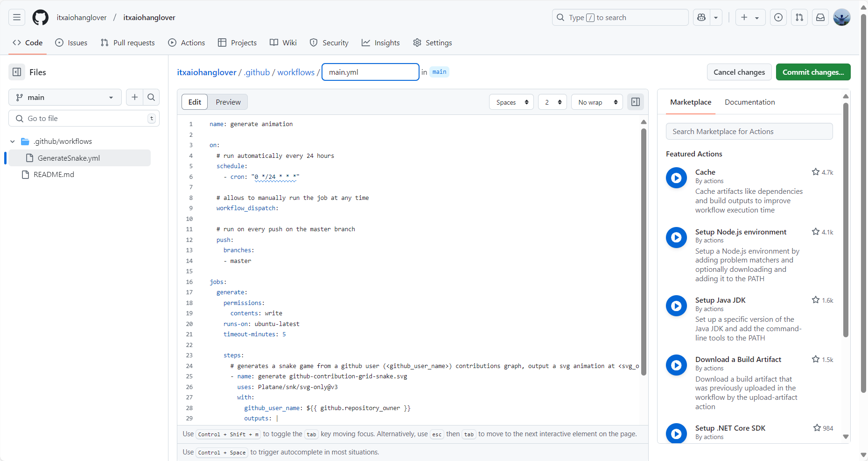Open the main branch selector
This screenshot has height=461, width=868.
(64, 97)
